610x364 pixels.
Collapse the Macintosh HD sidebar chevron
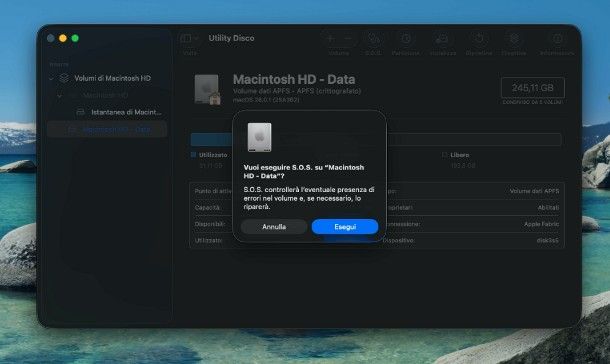pos(60,95)
